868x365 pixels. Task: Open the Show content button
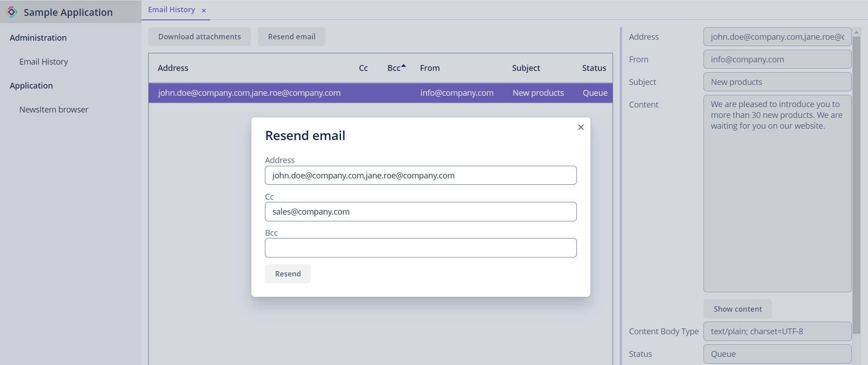[737, 309]
